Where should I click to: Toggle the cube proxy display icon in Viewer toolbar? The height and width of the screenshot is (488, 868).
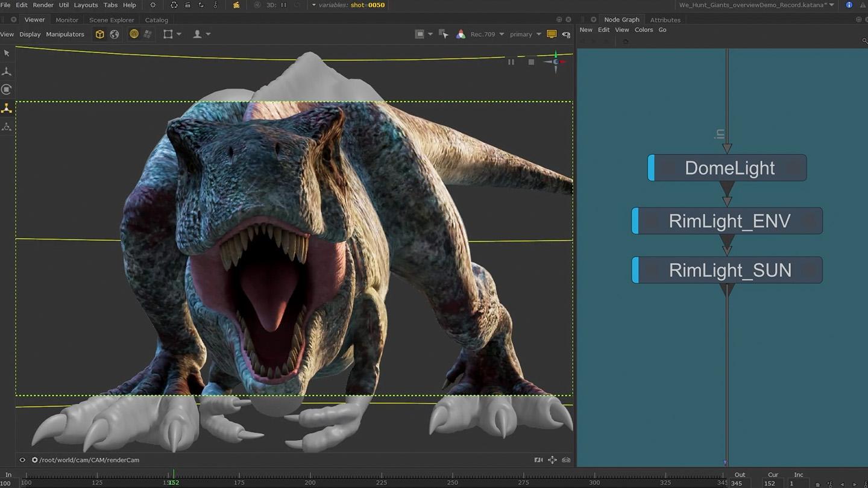[99, 34]
